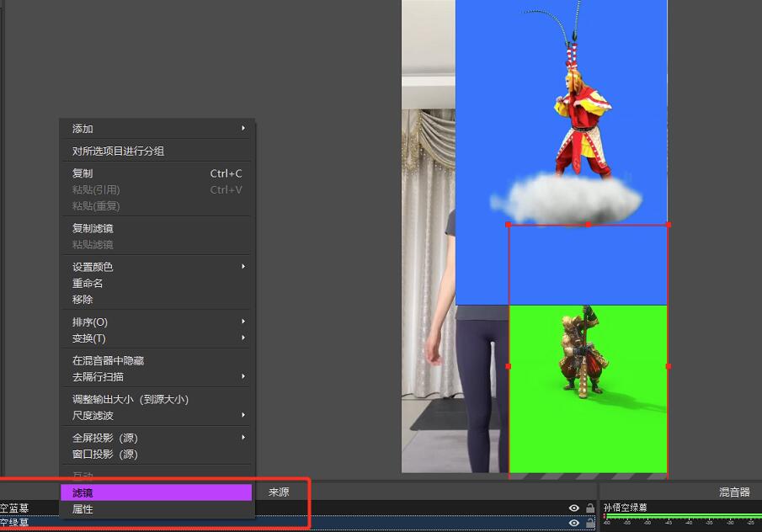Open the 去隔行扫描 submenu arrow
This screenshot has width=762, height=532.
(243, 376)
